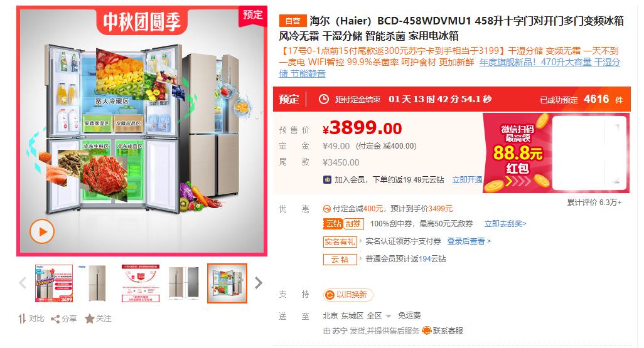Click the membership diamond icon before 加入会员
The height and width of the screenshot is (348, 644).
point(328,180)
